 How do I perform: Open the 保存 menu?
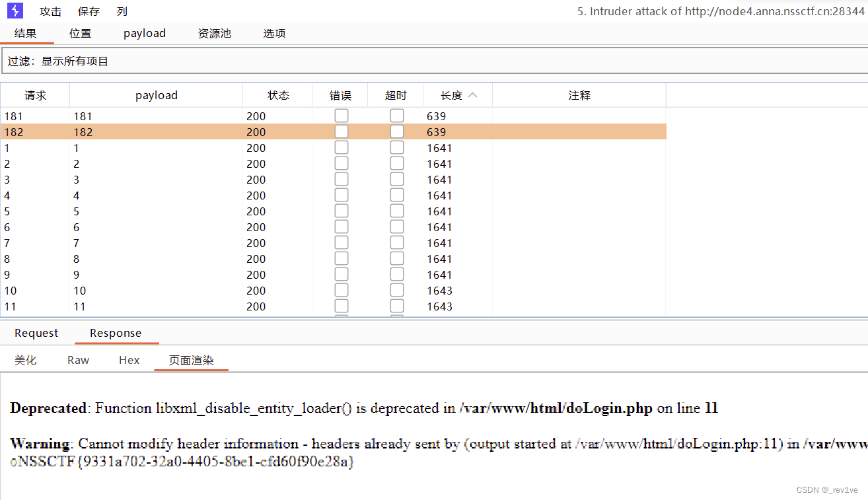click(89, 11)
